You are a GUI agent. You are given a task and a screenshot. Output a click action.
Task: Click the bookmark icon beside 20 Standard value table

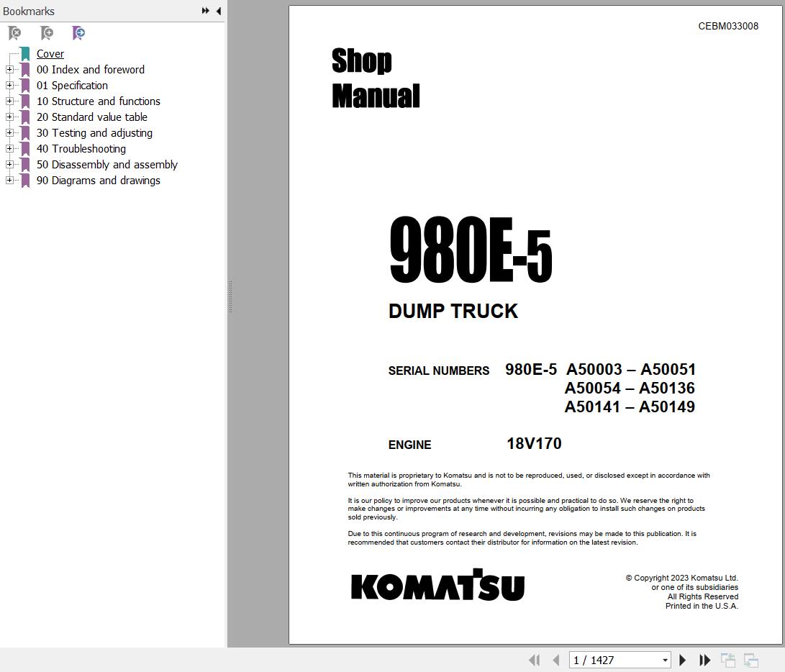pos(25,117)
